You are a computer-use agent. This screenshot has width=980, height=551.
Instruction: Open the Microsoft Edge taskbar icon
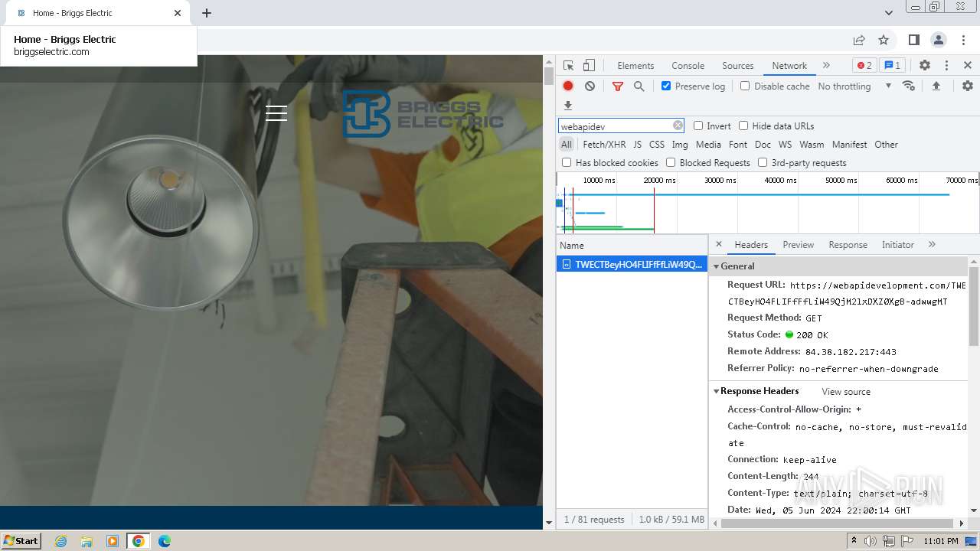165,541
